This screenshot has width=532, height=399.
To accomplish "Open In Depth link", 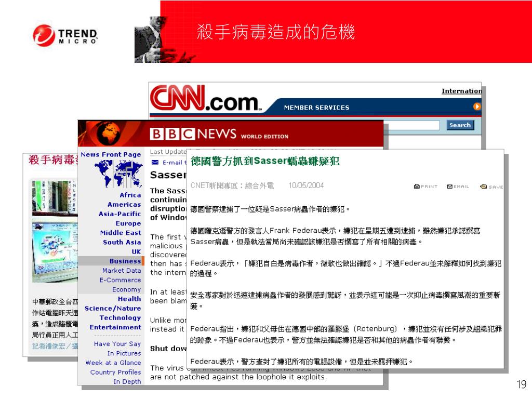I will click(127, 382).
